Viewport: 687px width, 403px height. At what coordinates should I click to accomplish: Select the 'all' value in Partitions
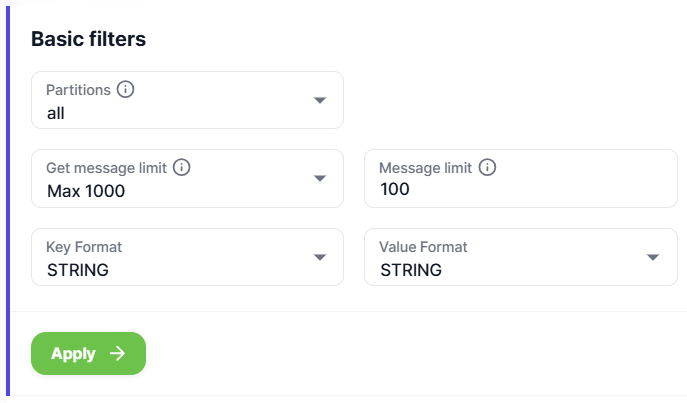click(x=56, y=113)
